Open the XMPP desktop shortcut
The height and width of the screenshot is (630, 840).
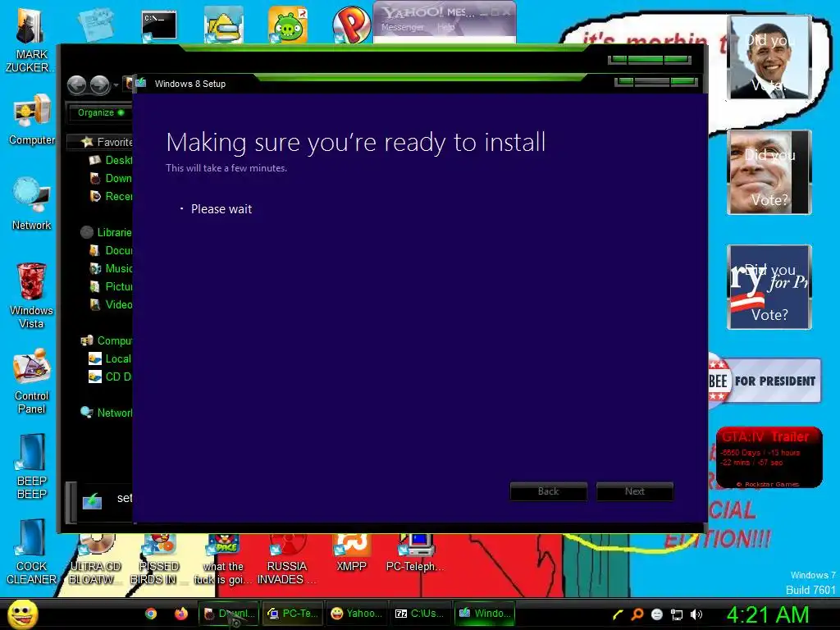(x=351, y=554)
